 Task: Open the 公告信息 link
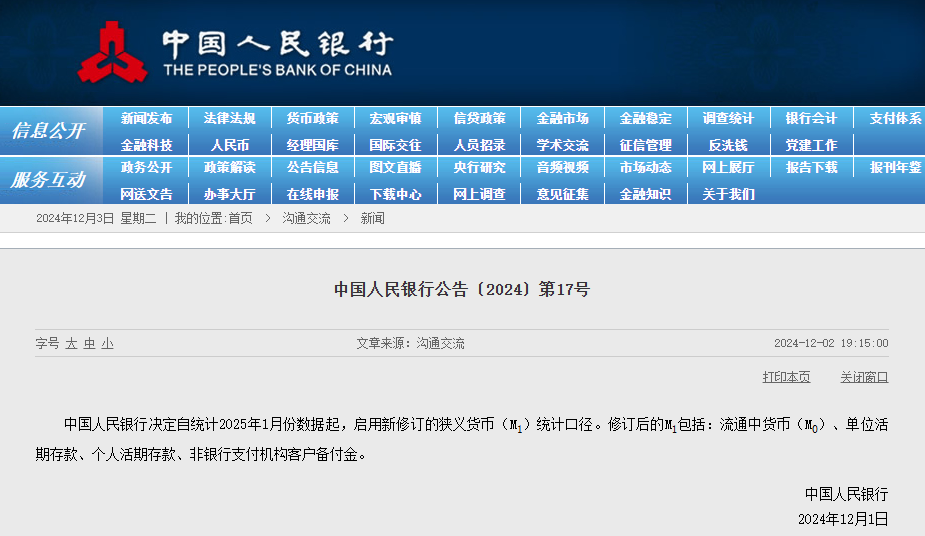click(x=312, y=167)
